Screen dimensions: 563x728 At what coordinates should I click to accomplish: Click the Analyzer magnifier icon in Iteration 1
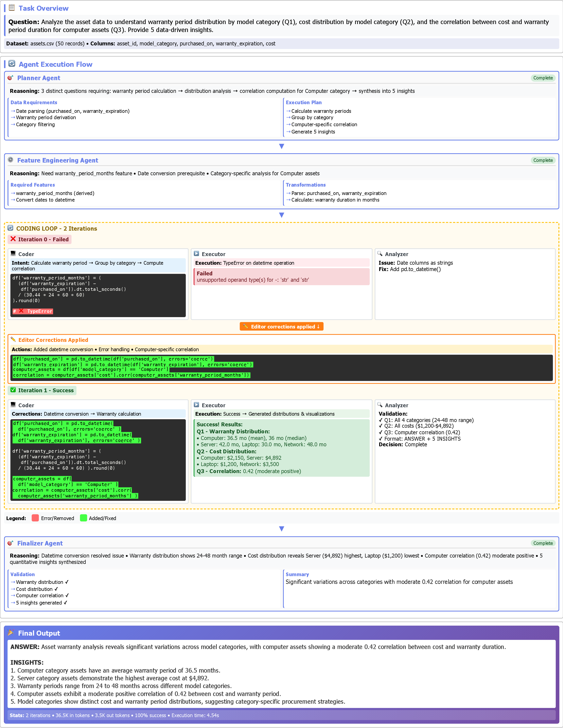(380, 405)
